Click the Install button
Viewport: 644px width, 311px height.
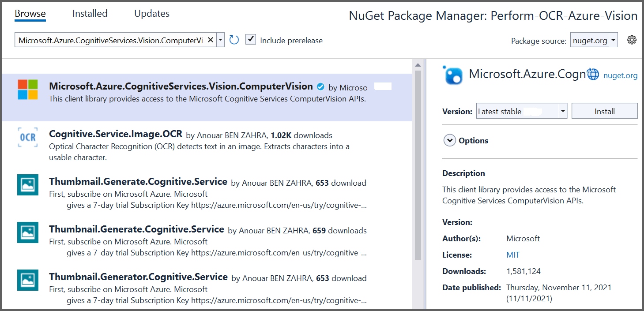(x=604, y=111)
